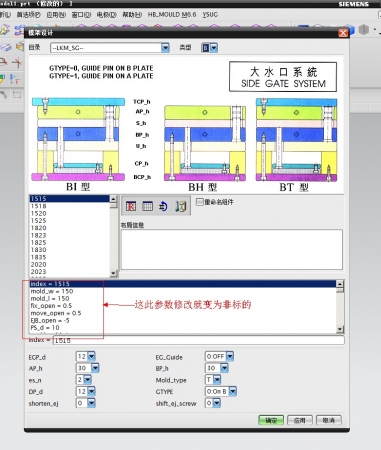Select the EJB_open = -5 parameter row
This screenshot has width=381, height=450.
(183, 320)
